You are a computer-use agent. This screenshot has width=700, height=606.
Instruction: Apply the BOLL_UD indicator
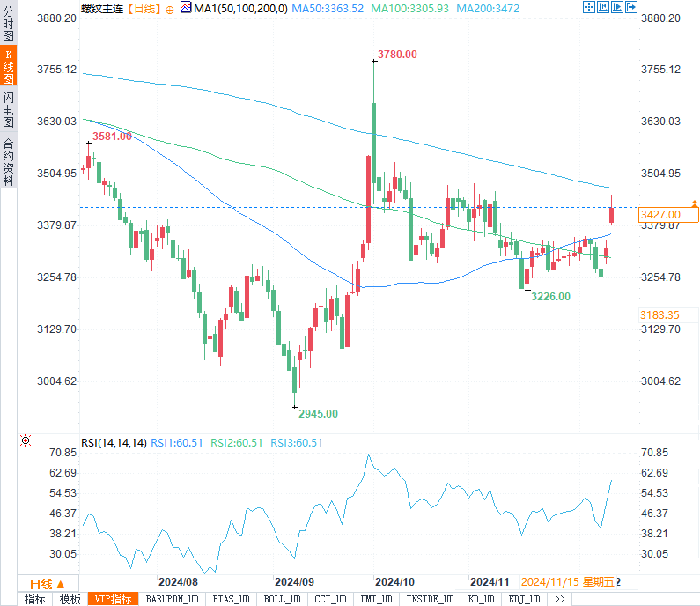pyautogui.click(x=282, y=599)
